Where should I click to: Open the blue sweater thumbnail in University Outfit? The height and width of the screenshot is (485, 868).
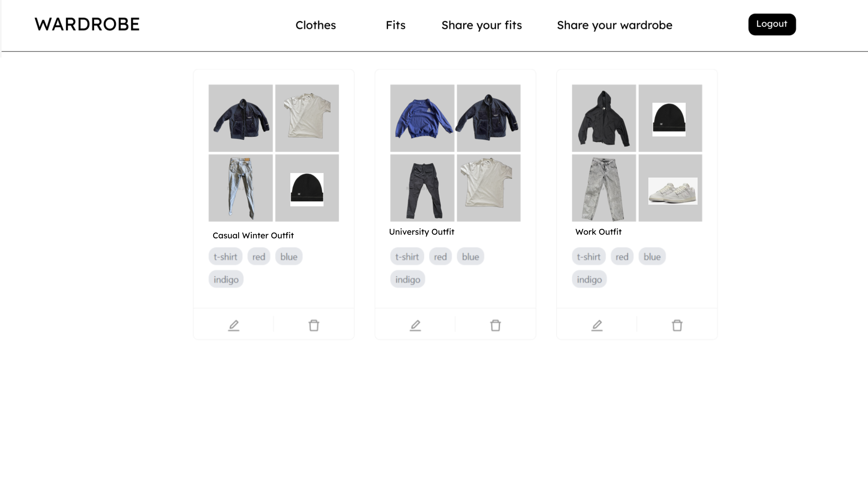click(x=422, y=118)
